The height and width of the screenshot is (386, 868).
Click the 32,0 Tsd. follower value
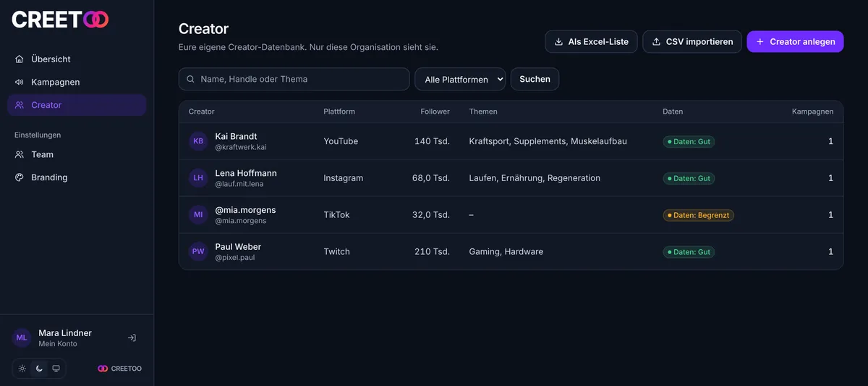[x=431, y=216]
